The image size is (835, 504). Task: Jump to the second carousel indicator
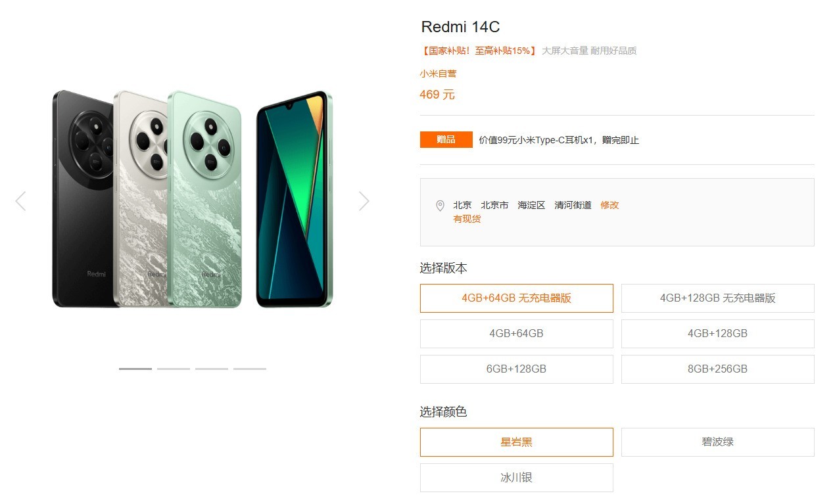click(174, 369)
